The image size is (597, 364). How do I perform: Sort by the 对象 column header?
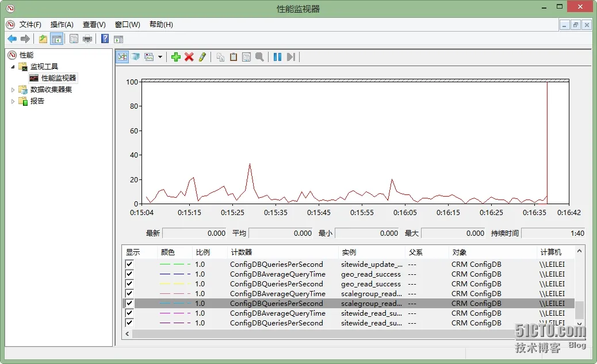[x=493, y=252]
